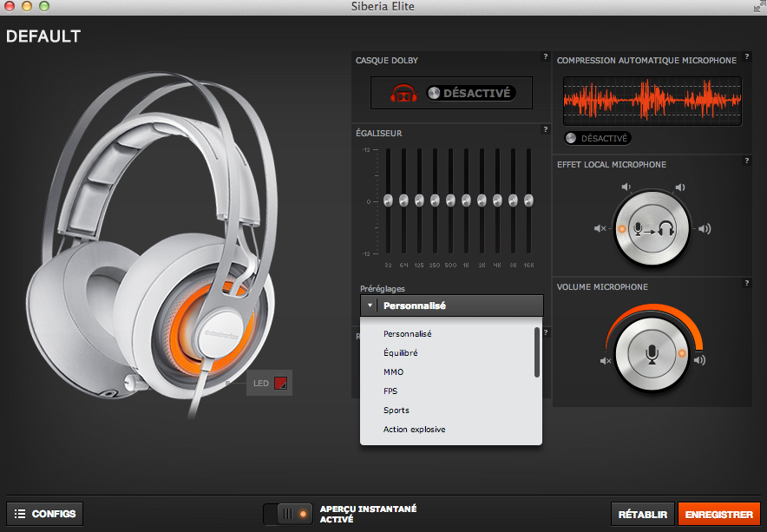Open help for Casque Dolby section
This screenshot has height=532, width=767.
pyautogui.click(x=545, y=56)
